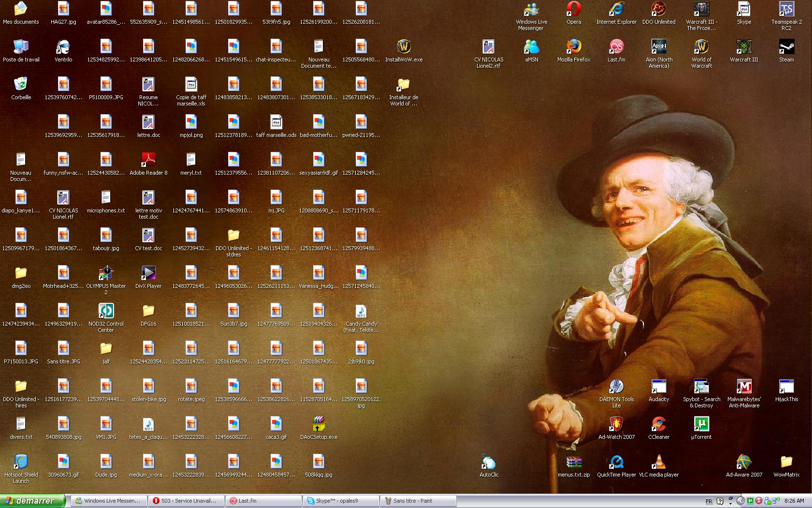The height and width of the screenshot is (508, 812).
Task: Select the Copie de taff marseille.xls file
Action: pos(191,91)
